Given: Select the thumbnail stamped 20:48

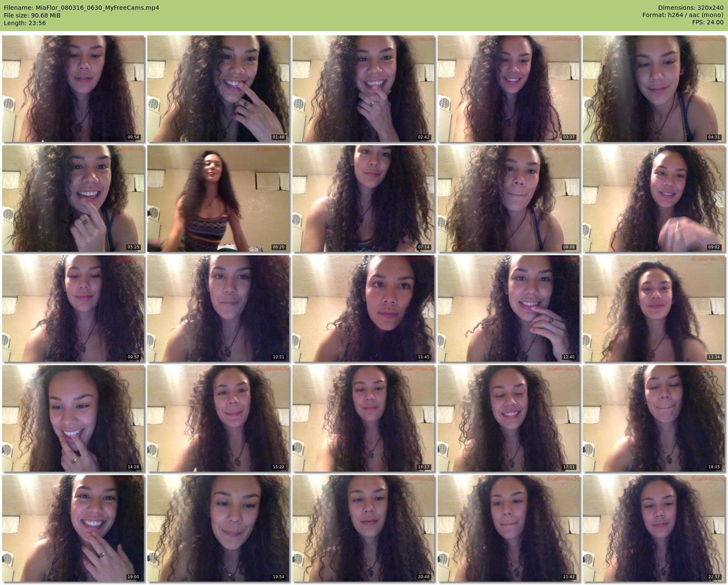Looking at the screenshot, I should (364, 528).
